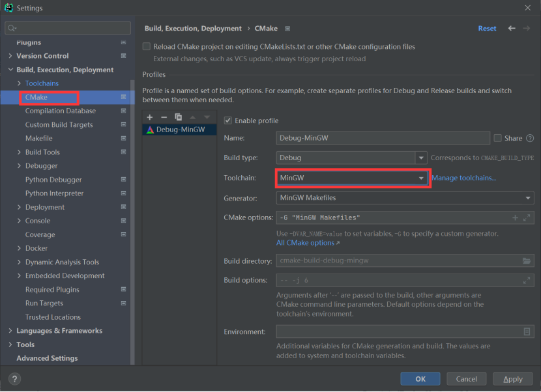
Task: Click the Share help question mark icon
Action: click(530, 138)
